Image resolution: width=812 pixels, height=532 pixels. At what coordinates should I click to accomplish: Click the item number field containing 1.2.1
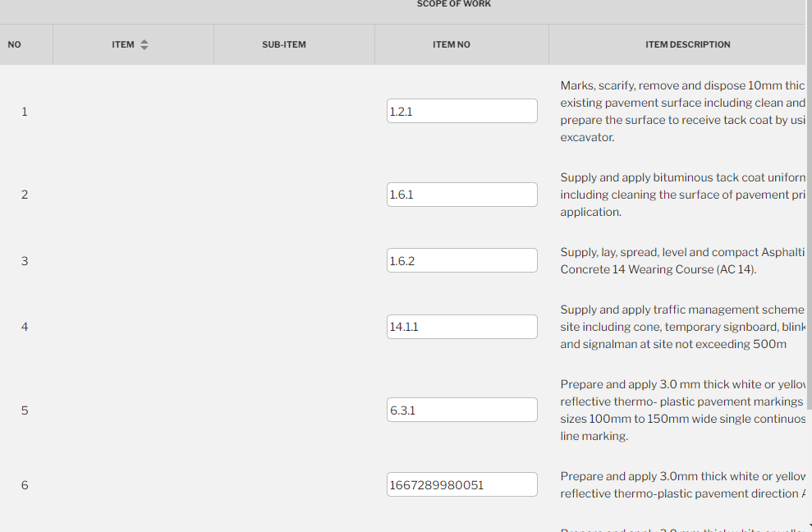click(x=462, y=111)
